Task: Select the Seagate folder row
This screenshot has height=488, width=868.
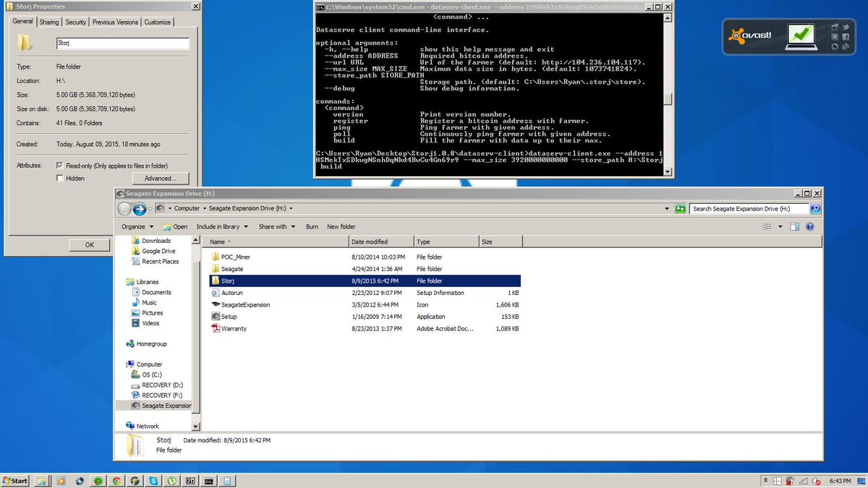Action: 365,269
